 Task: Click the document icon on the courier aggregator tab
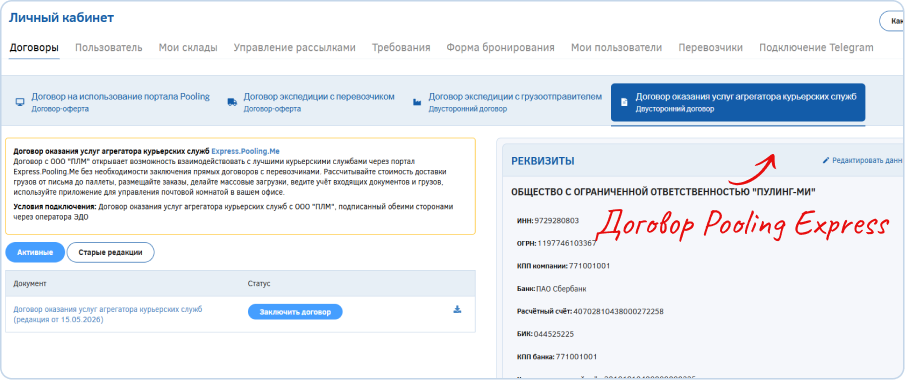(623, 102)
